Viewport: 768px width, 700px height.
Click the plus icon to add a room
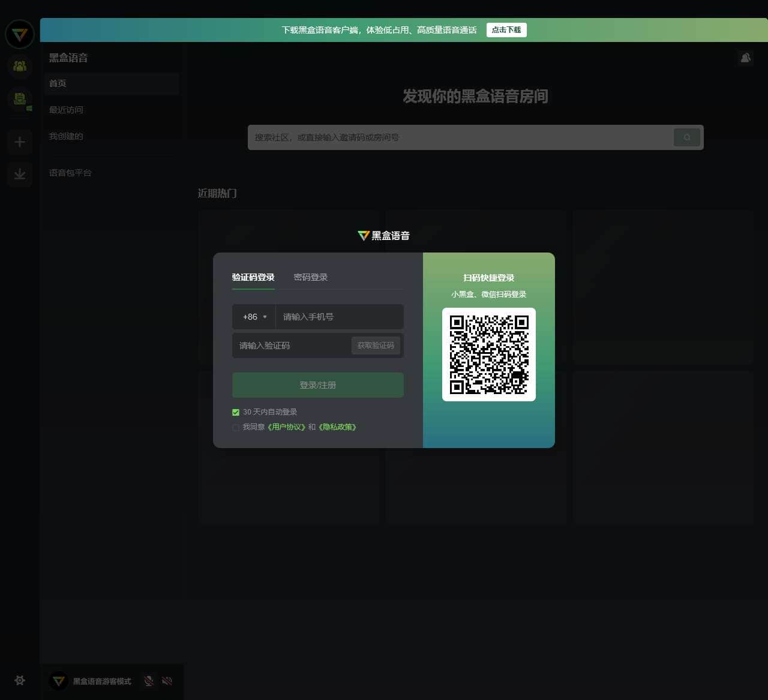(x=20, y=142)
